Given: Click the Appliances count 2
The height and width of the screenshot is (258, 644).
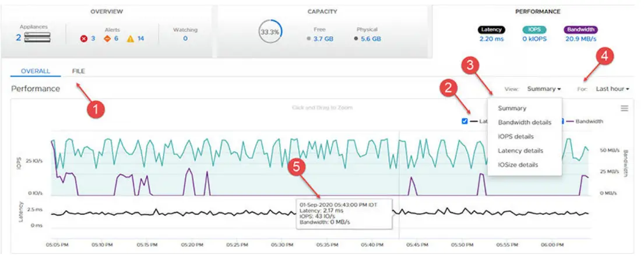Looking at the screenshot, I should pos(19,38).
